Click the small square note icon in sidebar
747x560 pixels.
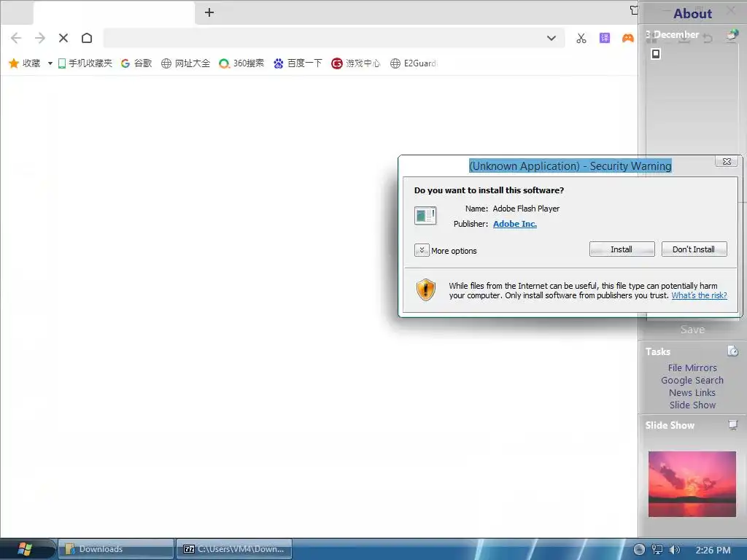tap(656, 54)
